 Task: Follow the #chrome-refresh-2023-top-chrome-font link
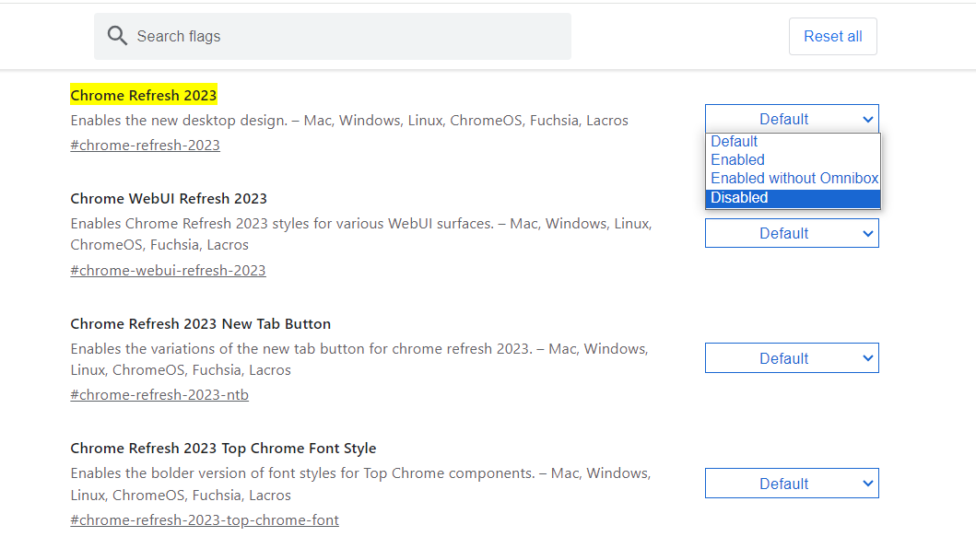click(x=205, y=519)
